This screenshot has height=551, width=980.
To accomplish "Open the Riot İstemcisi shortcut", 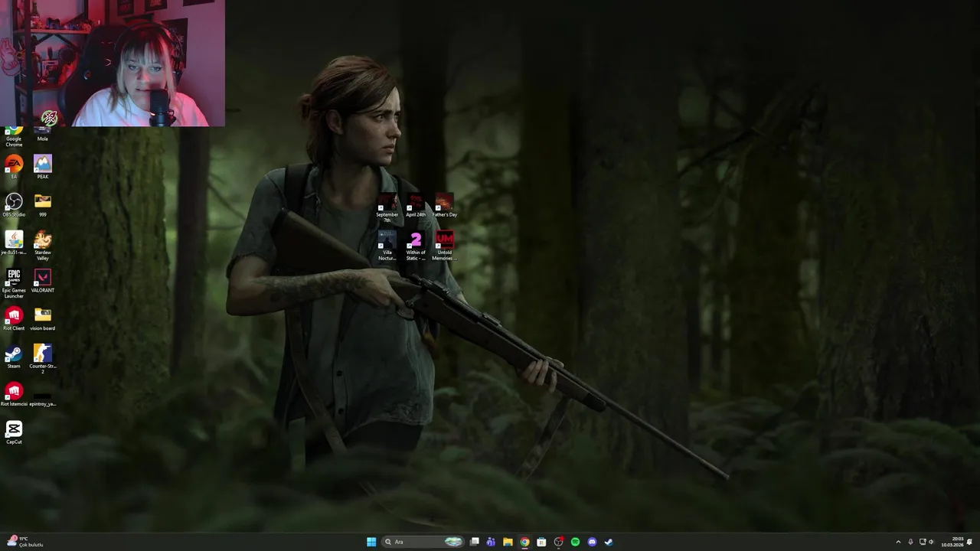I will point(14,394).
